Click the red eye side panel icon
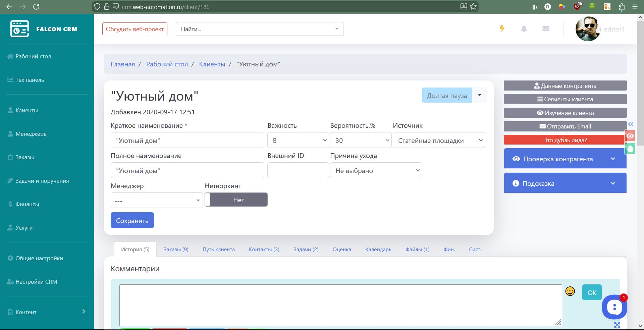 click(630, 136)
